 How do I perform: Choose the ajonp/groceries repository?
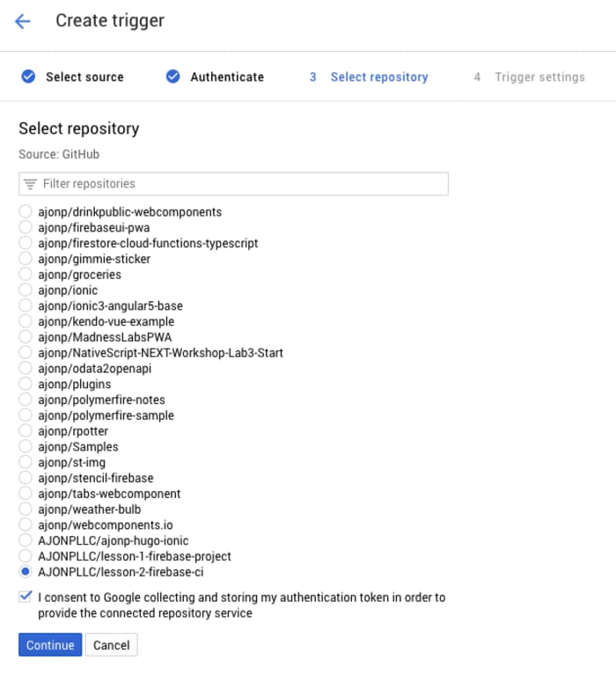(26, 275)
